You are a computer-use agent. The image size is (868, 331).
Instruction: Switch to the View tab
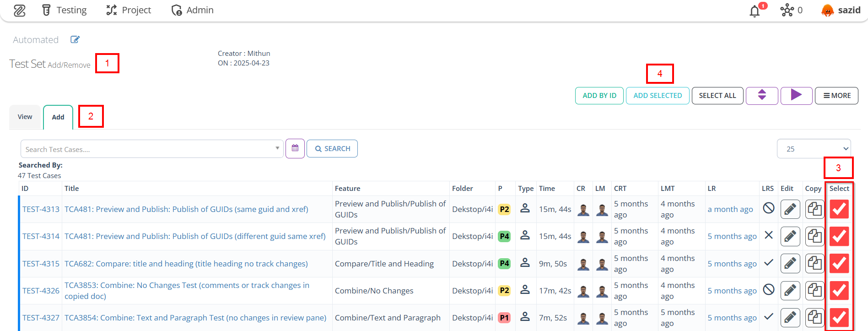click(x=25, y=117)
